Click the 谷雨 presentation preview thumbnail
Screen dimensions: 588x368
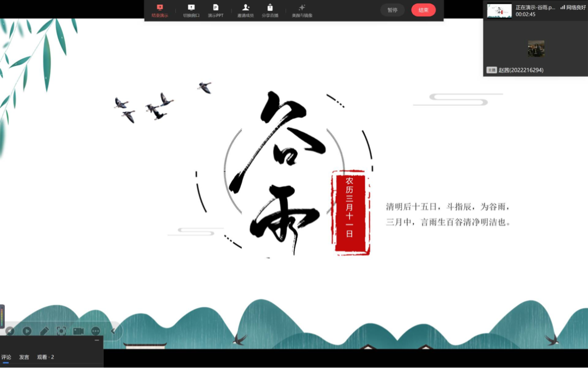point(499,11)
